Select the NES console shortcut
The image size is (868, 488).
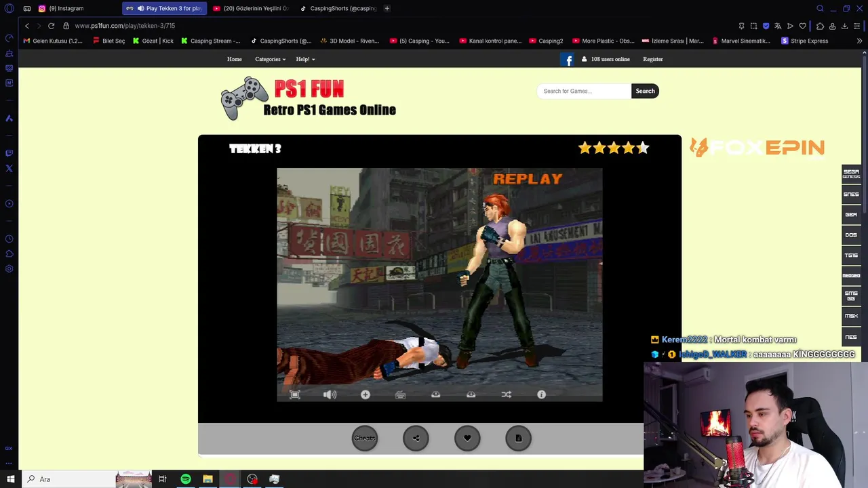point(851,337)
